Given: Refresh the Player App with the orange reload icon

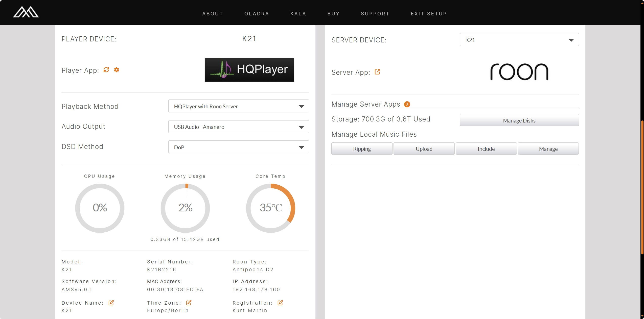Looking at the screenshot, I should [x=106, y=70].
